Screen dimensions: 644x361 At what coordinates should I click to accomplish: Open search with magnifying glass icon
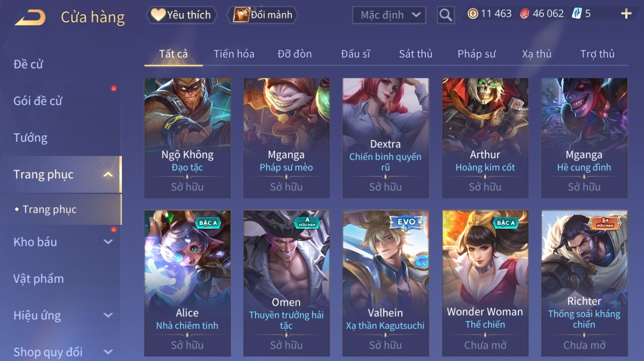[x=445, y=15]
